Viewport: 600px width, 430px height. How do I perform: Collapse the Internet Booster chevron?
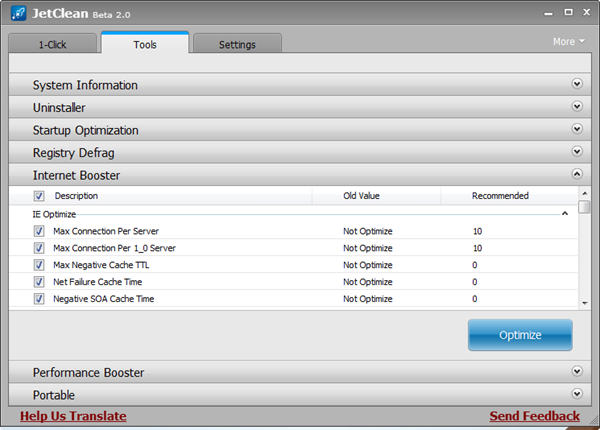coord(577,174)
